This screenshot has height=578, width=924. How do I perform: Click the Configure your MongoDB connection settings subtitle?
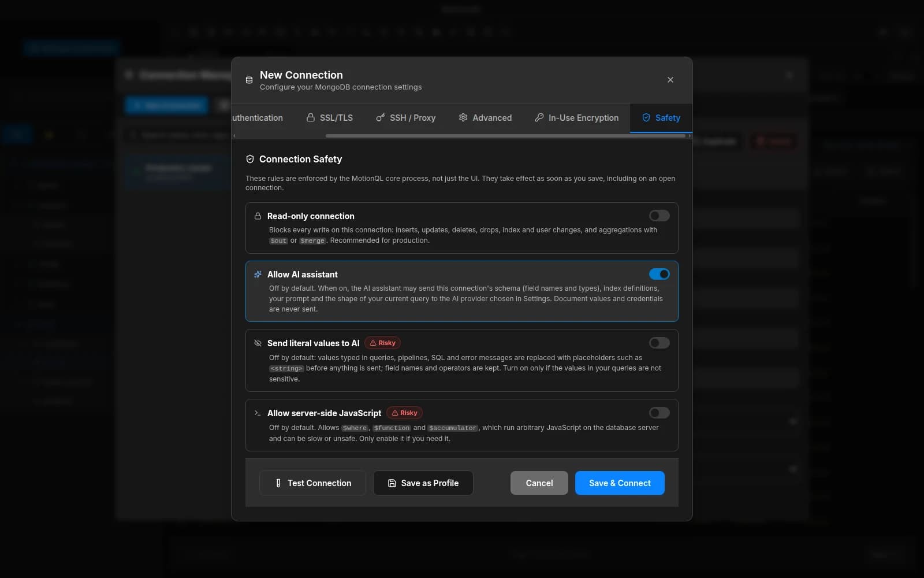point(341,87)
